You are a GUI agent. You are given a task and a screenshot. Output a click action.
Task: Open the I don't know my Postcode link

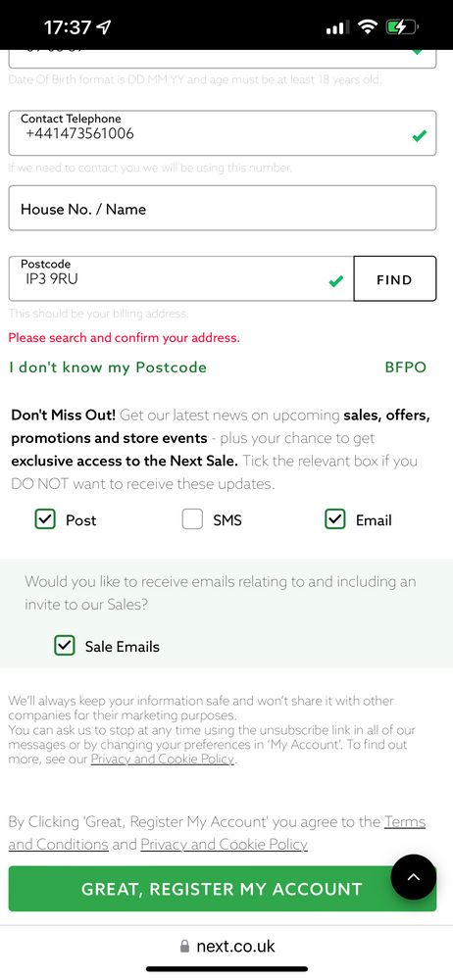pyautogui.click(x=108, y=367)
